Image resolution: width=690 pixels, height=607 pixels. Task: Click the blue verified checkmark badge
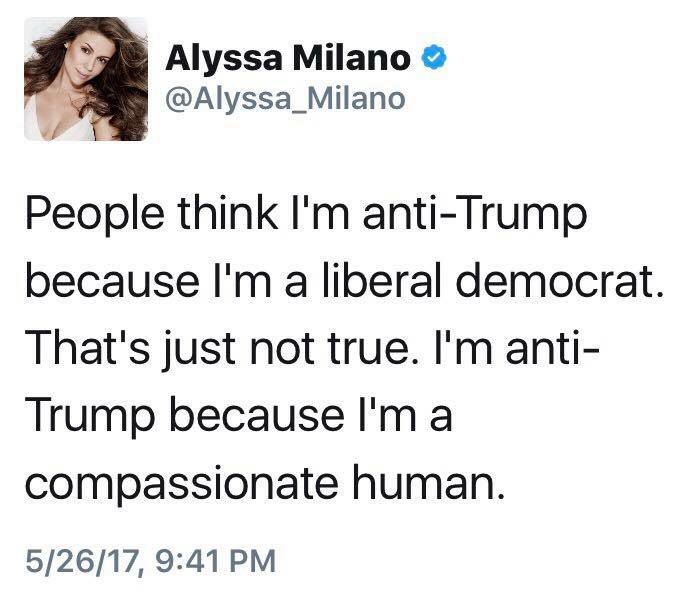click(434, 58)
